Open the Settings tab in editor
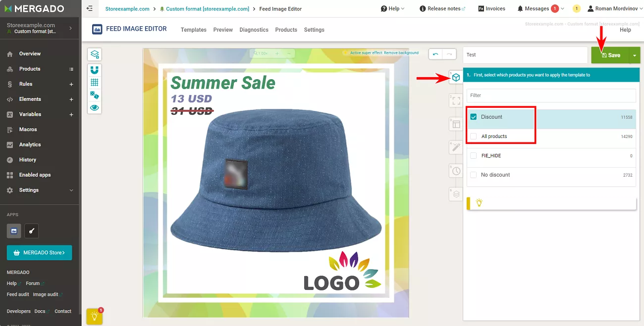Viewport: 644px width, 326px height. coord(314,30)
